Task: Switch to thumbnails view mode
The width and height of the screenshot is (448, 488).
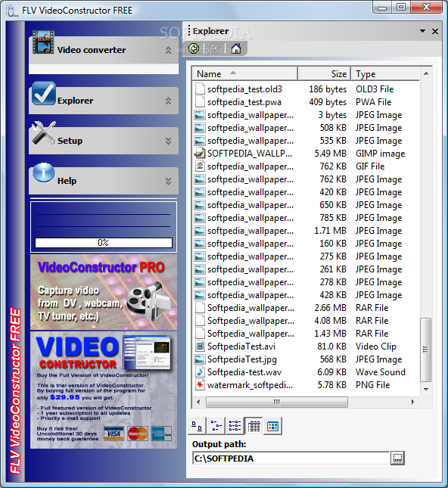Action: pos(272,426)
